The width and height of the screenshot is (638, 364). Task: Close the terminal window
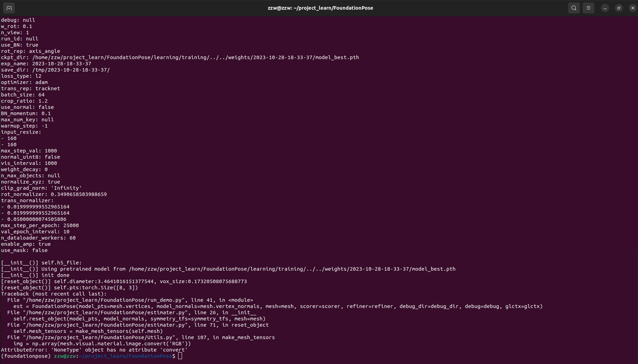pyautogui.click(x=632, y=8)
